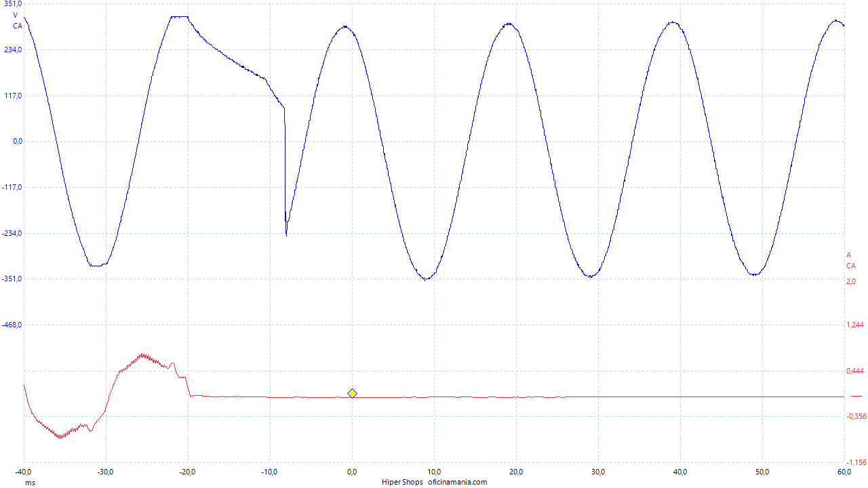Click the blue V unit label
Screen dimensions: 868x488
point(16,15)
